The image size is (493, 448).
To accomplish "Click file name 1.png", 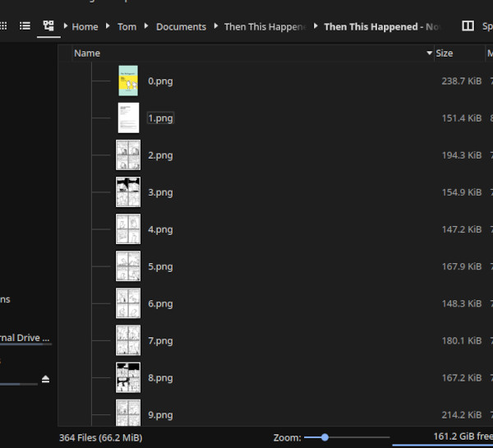I will [x=160, y=118].
